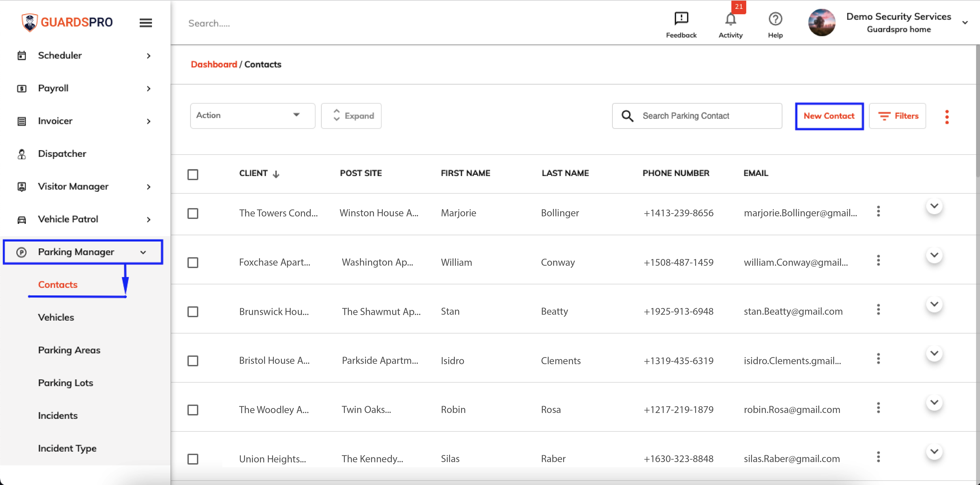Select the Robin Rosa row checkbox
980x485 pixels.
[193, 410]
